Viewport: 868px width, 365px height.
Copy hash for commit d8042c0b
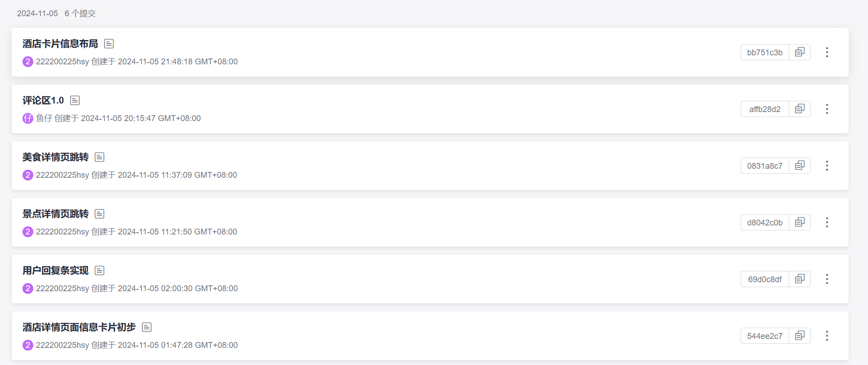point(800,222)
